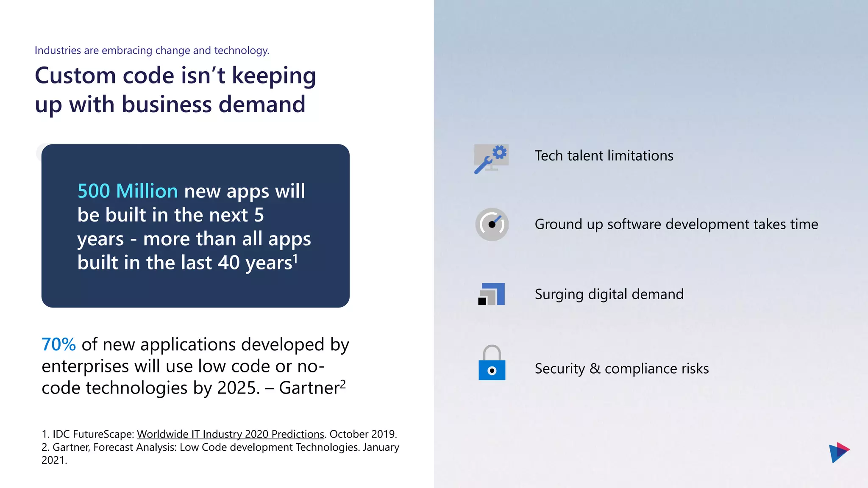Click the wrench and gear monitor icon
This screenshot has width=868, height=488.
coord(491,158)
